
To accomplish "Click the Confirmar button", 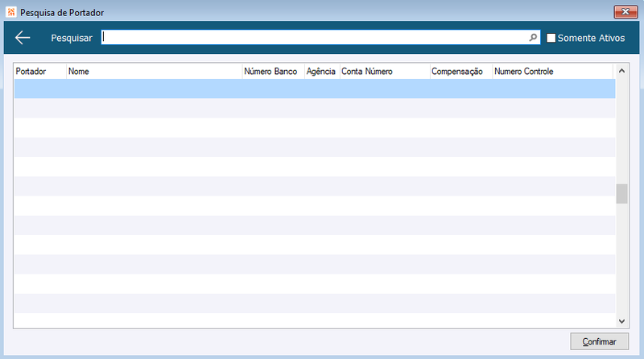I will [599, 341].
